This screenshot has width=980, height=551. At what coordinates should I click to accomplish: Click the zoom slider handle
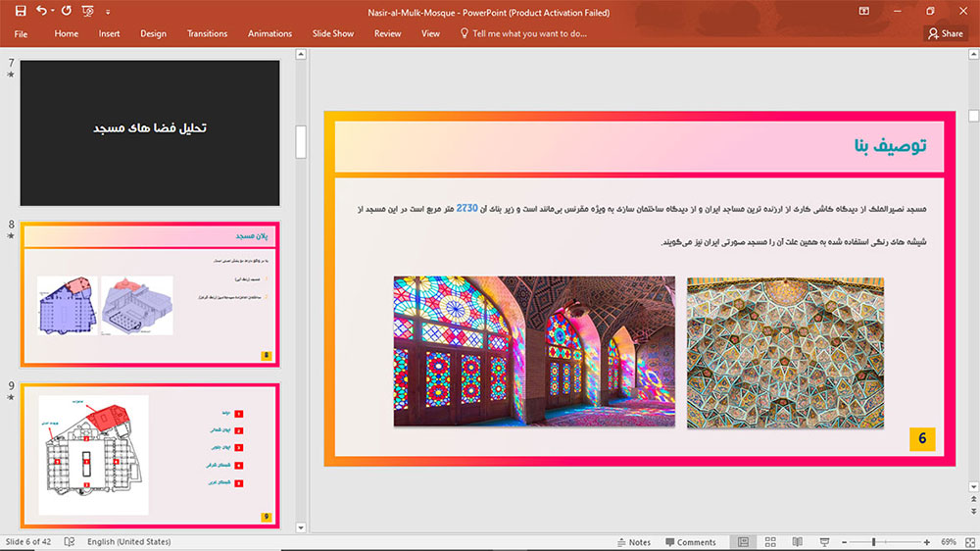click(874, 542)
